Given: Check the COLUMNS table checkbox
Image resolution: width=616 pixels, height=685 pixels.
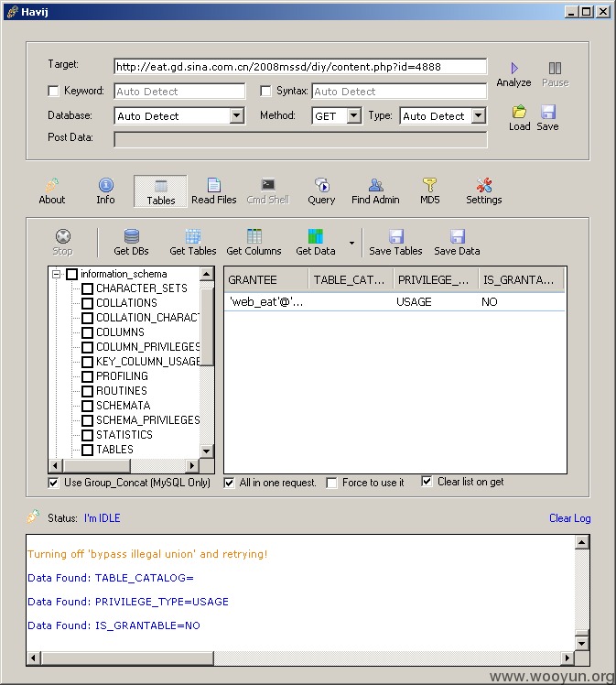Looking at the screenshot, I should tap(87, 332).
